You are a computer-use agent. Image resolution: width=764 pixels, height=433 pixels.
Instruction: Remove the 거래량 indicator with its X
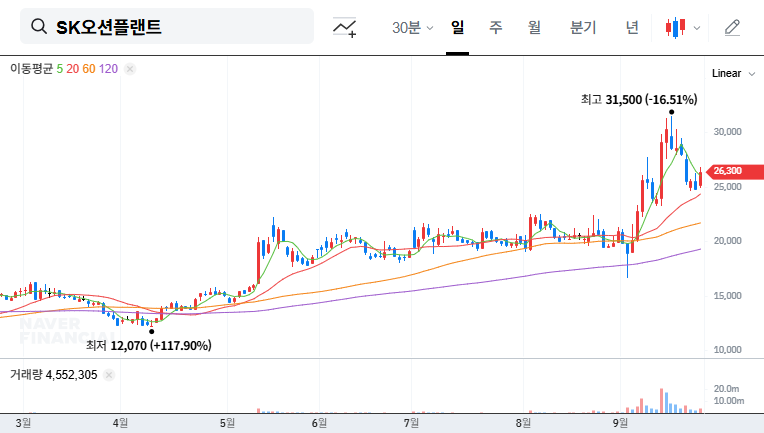tap(109, 375)
